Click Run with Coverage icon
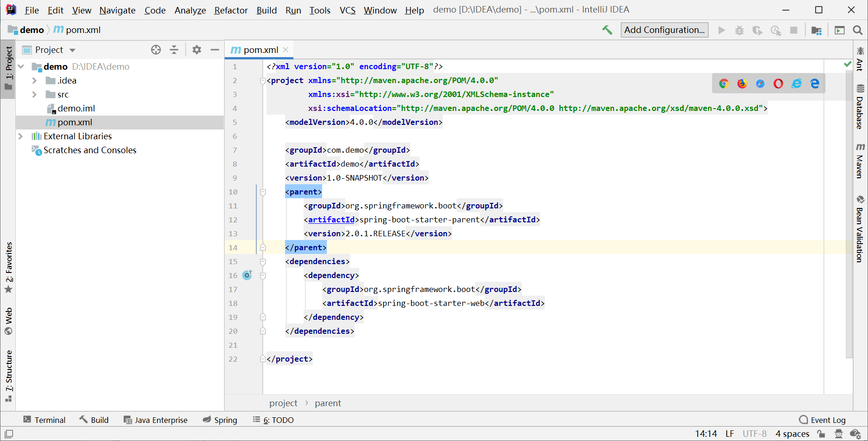Viewport: 868px width, 441px height. (x=758, y=30)
